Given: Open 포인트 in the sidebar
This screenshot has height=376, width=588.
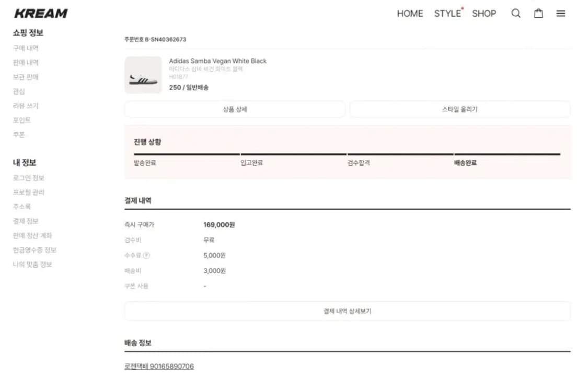Looking at the screenshot, I should pos(21,120).
